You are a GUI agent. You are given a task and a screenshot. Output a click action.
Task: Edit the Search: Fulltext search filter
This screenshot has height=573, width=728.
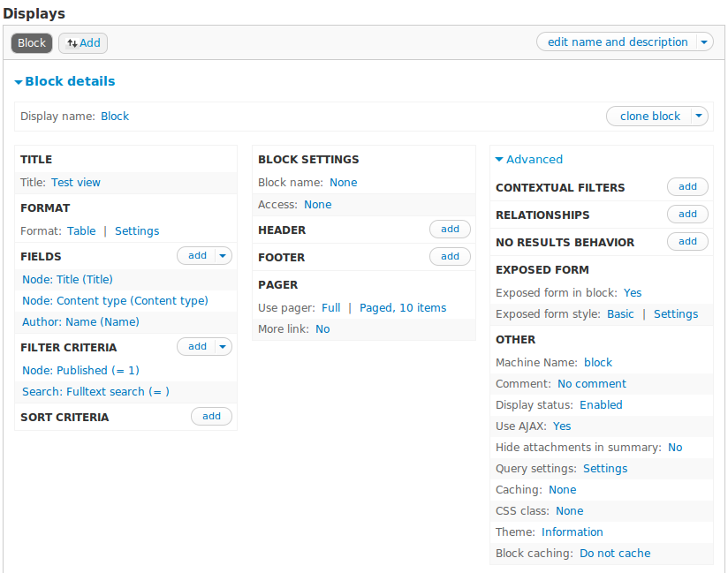coord(95,392)
